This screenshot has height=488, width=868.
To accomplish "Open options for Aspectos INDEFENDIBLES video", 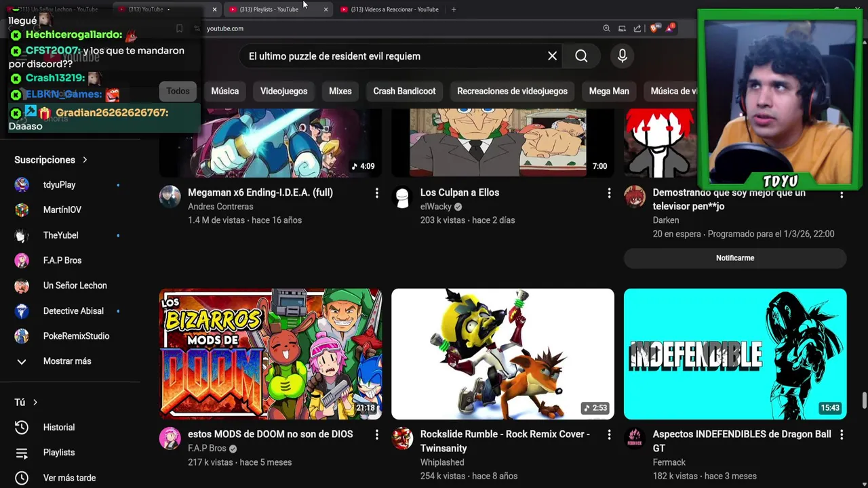I will pos(842,434).
